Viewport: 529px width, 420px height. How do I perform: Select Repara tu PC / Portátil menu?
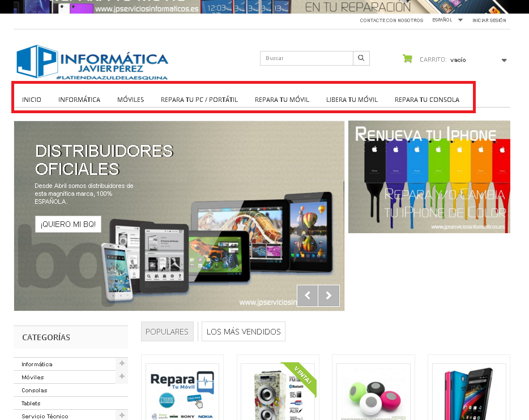(199, 100)
